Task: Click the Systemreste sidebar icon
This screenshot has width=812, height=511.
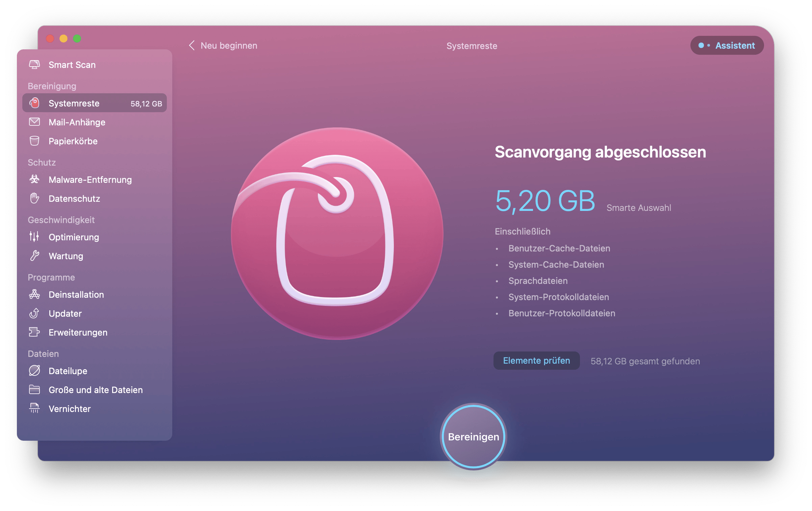Action: (x=34, y=103)
